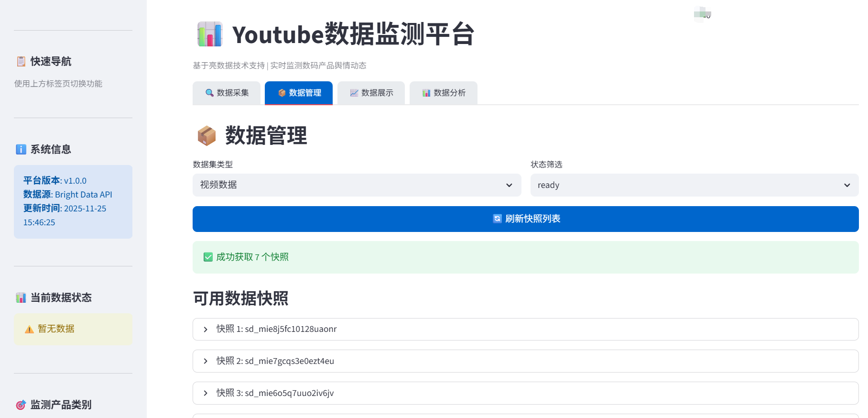Click the 系统信息 sidebar heading

click(51, 149)
